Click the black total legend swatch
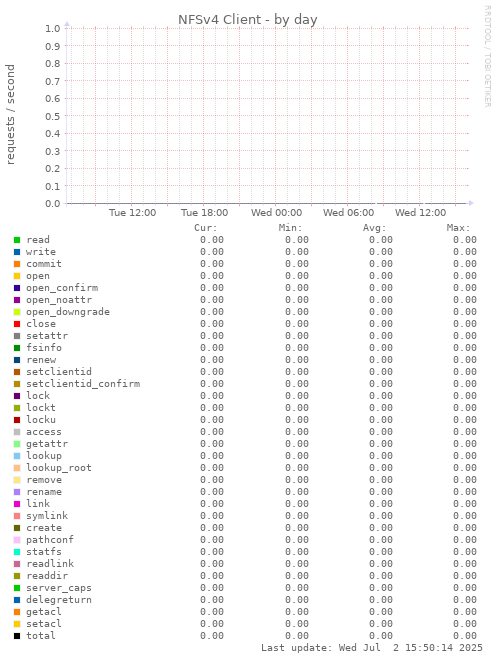 click(17, 636)
